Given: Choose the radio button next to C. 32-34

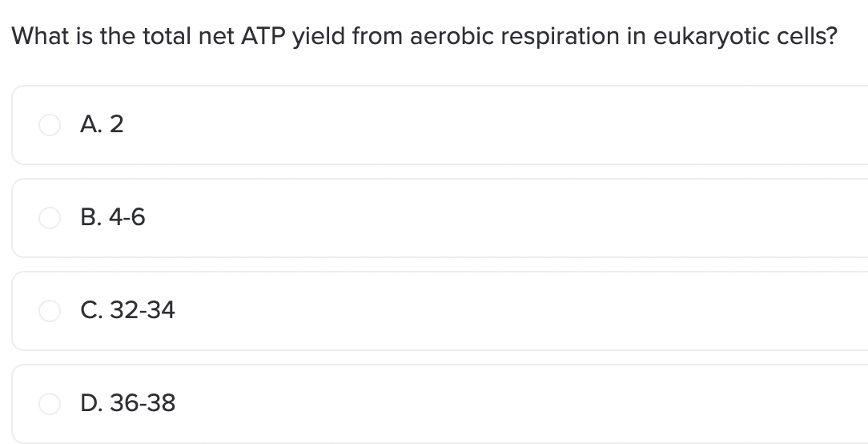Looking at the screenshot, I should click(x=50, y=311).
